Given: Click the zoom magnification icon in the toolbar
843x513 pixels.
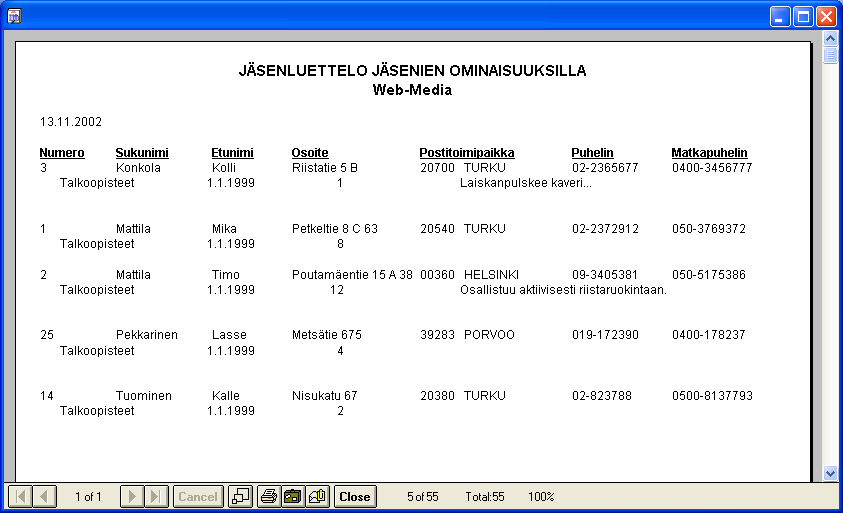Looking at the screenshot, I should [240, 496].
